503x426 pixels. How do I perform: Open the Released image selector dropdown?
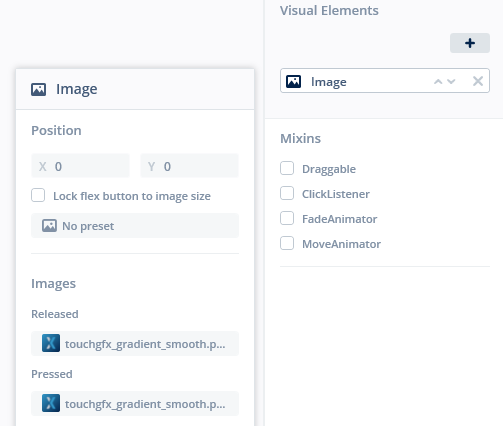(x=135, y=343)
